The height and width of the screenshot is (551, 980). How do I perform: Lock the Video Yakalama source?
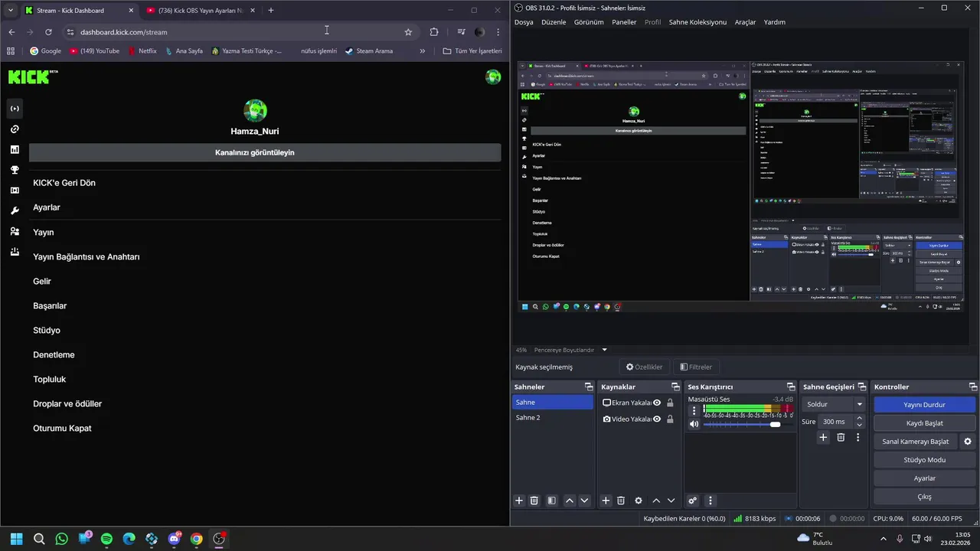[x=670, y=419]
